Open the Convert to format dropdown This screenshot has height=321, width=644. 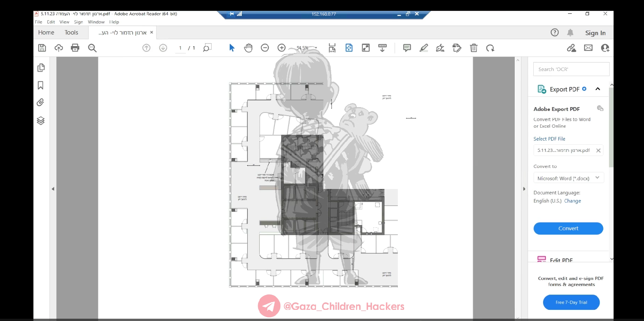point(568,178)
